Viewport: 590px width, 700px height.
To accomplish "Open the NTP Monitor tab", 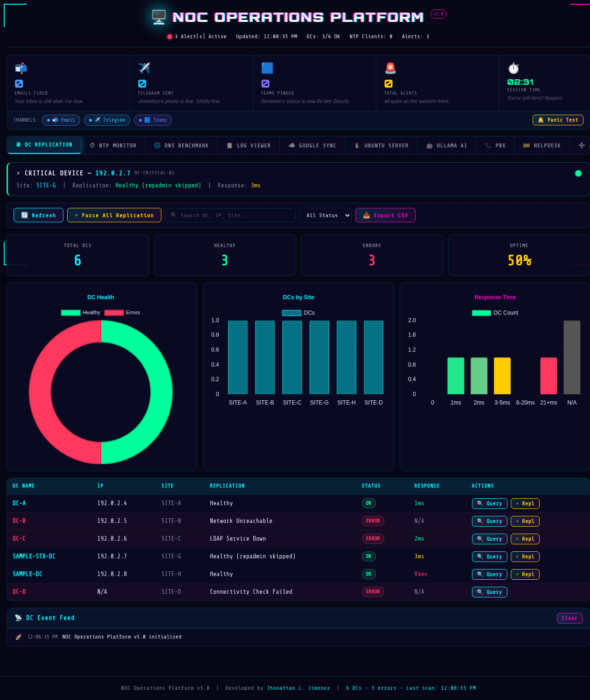I will click(x=113, y=145).
